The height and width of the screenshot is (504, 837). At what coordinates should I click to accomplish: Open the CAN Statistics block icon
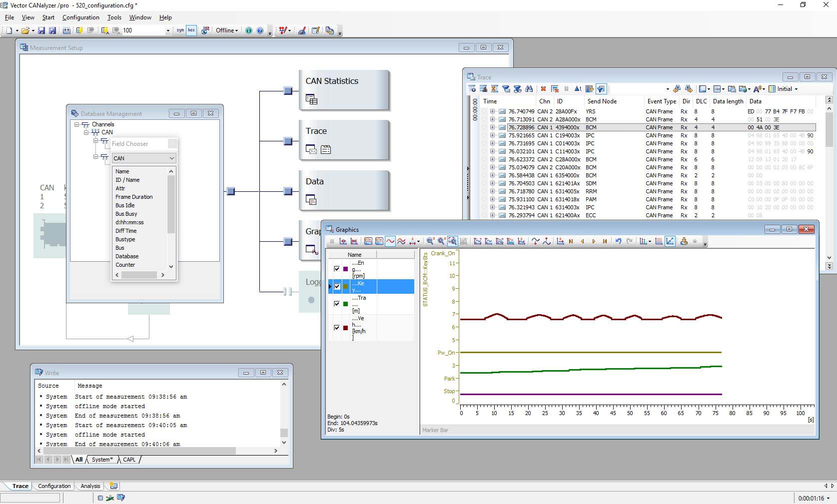(x=311, y=99)
